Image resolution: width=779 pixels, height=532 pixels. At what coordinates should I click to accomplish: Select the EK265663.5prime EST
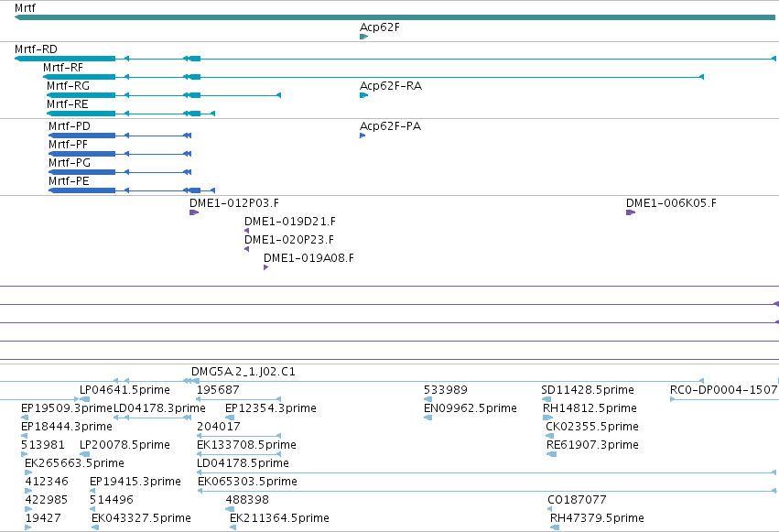pos(74,463)
